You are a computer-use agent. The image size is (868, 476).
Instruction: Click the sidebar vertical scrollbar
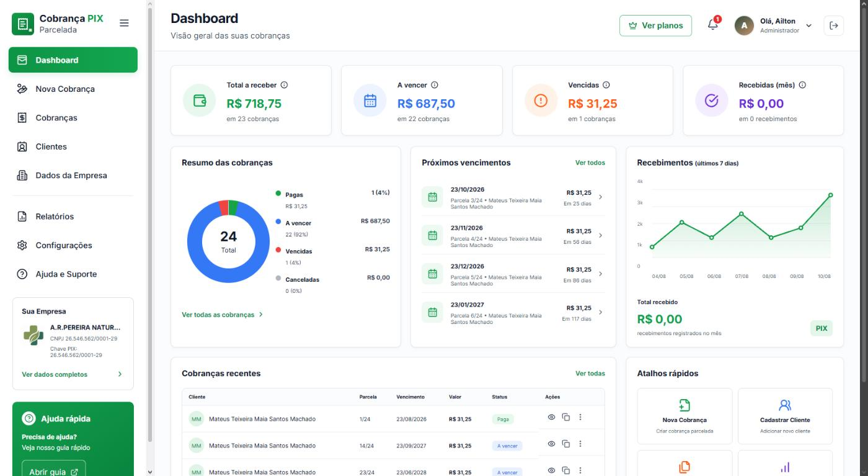(149, 223)
